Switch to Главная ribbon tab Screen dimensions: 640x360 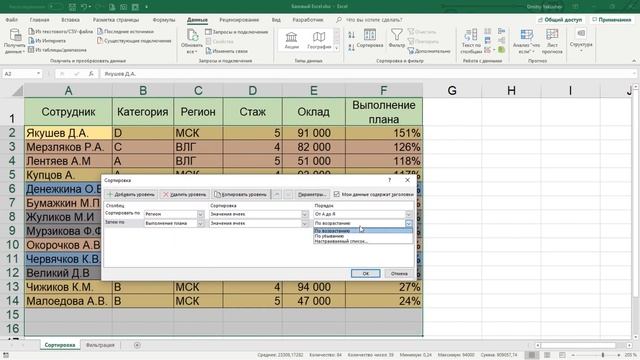click(x=39, y=20)
